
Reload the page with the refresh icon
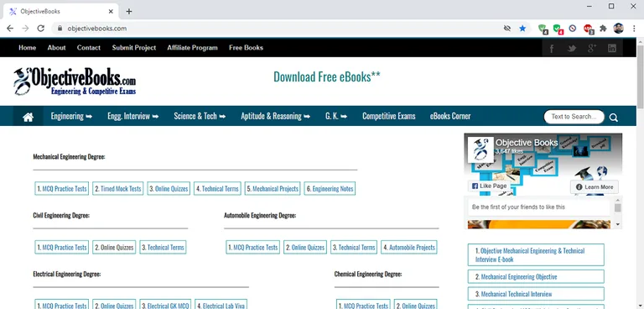click(40, 29)
